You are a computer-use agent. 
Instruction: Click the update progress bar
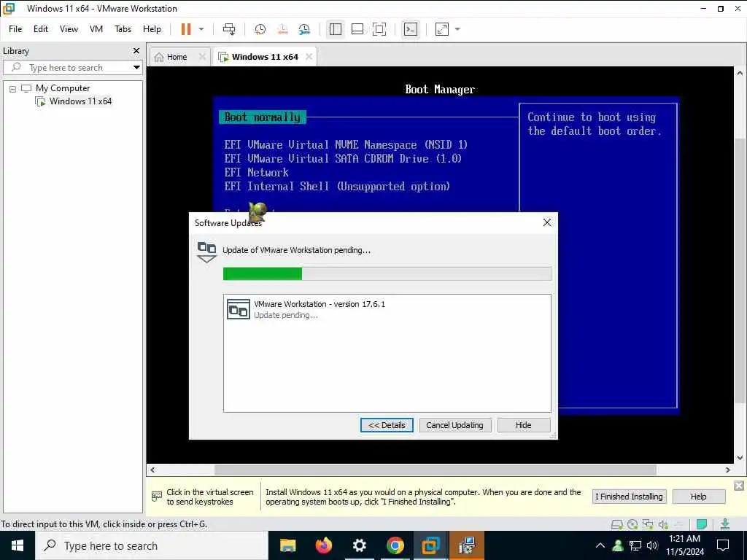387,274
